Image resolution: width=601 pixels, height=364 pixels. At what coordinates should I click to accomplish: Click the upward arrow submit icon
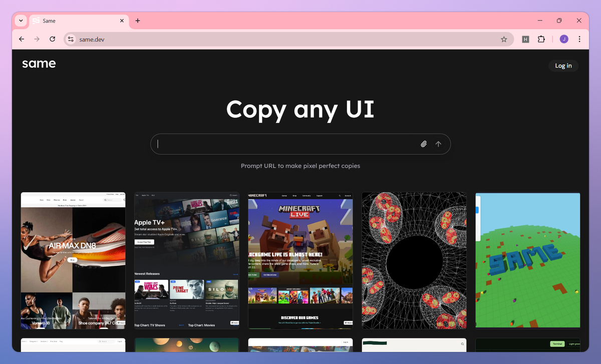[438, 144]
